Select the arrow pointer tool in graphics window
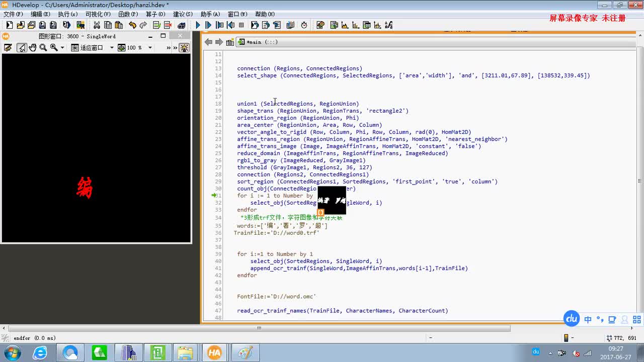 coord(22,48)
